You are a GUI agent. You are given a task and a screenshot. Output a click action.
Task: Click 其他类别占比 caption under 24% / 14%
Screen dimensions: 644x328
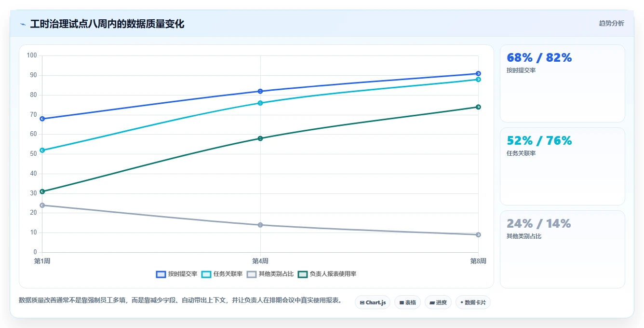524,236
